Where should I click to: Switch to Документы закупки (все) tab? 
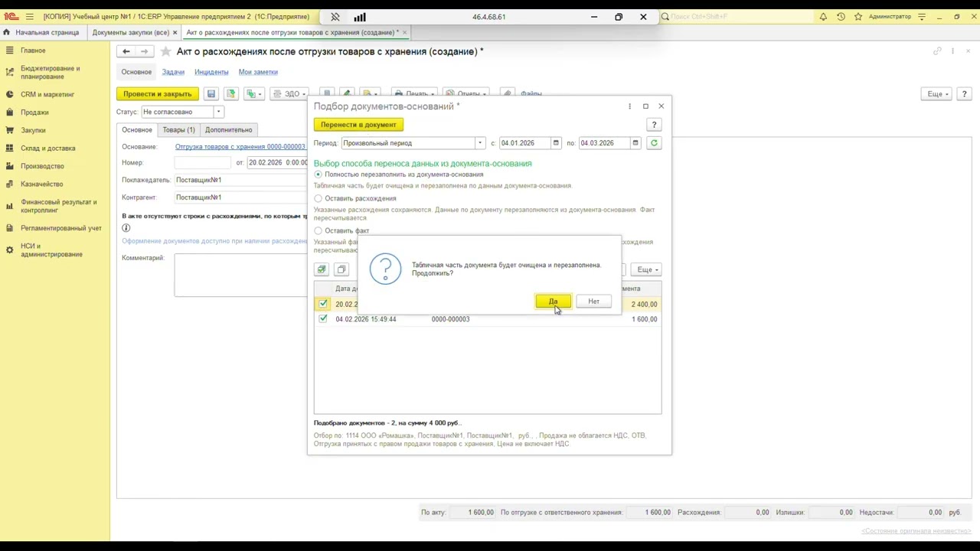tap(131, 33)
